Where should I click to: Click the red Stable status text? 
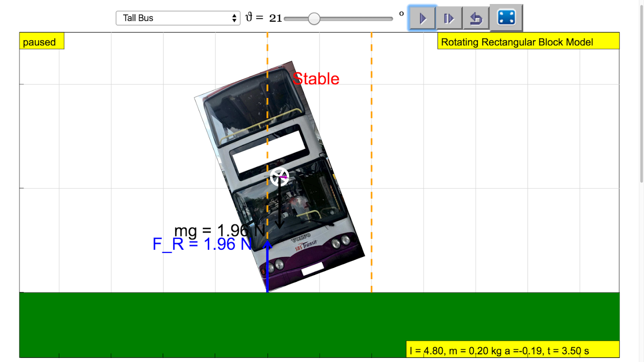coord(316,79)
